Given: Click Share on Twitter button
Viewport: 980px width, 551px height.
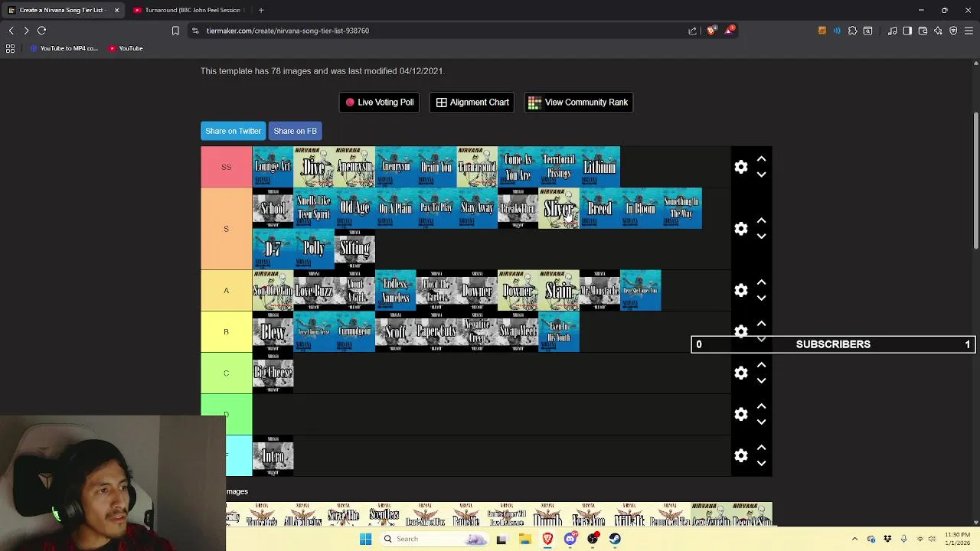Looking at the screenshot, I should (x=233, y=131).
